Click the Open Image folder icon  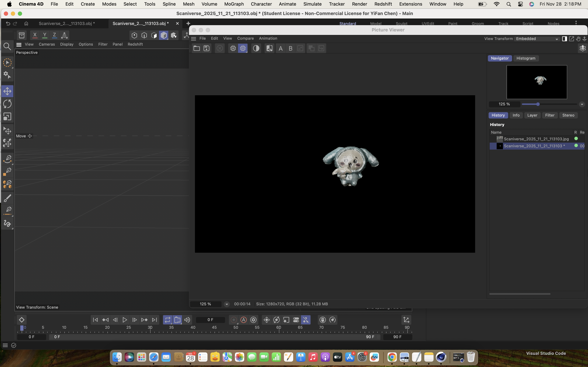click(x=197, y=48)
